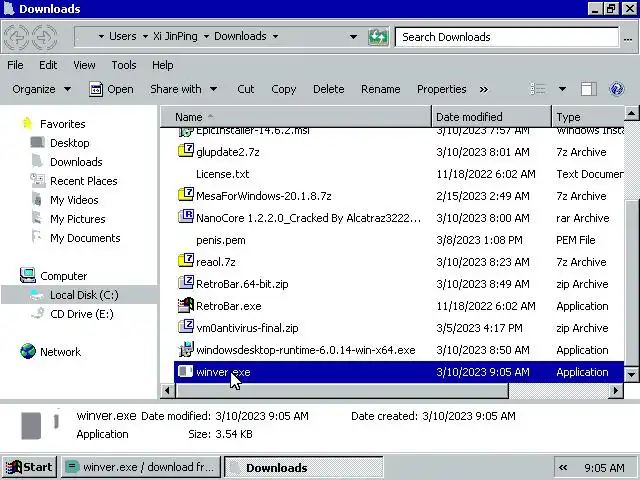Click vertical scrollbar up arrow
This screenshot has height=480, width=640.
click(x=631, y=113)
